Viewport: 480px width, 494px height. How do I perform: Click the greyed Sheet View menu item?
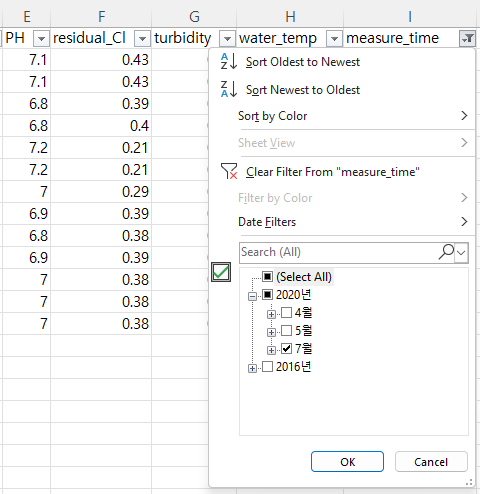point(342,143)
